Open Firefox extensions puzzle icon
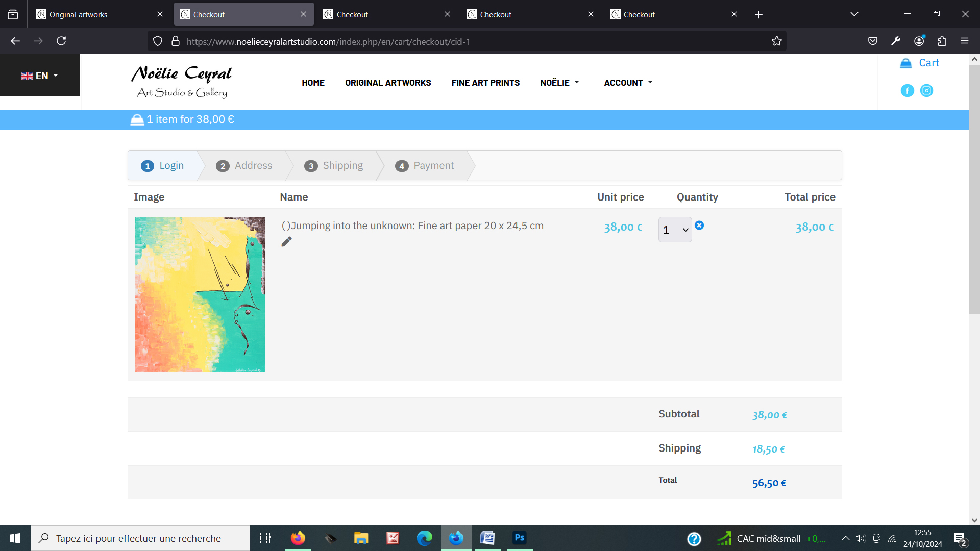 (x=942, y=41)
